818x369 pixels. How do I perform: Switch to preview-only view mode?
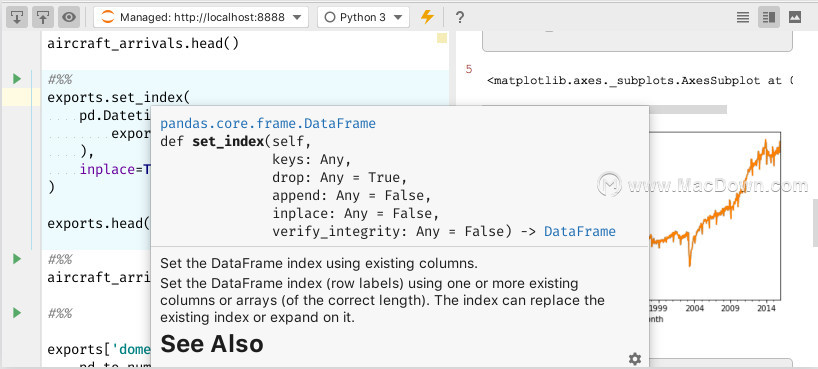click(795, 17)
